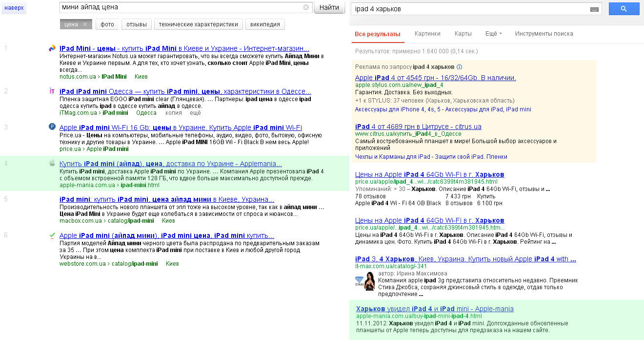
Task: Open 'Apple iPad mini (айпад мини)' webstore result
Action: 167,235
